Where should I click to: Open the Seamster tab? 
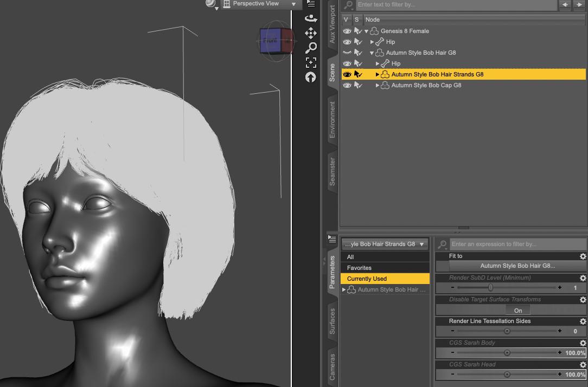tap(333, 172)
